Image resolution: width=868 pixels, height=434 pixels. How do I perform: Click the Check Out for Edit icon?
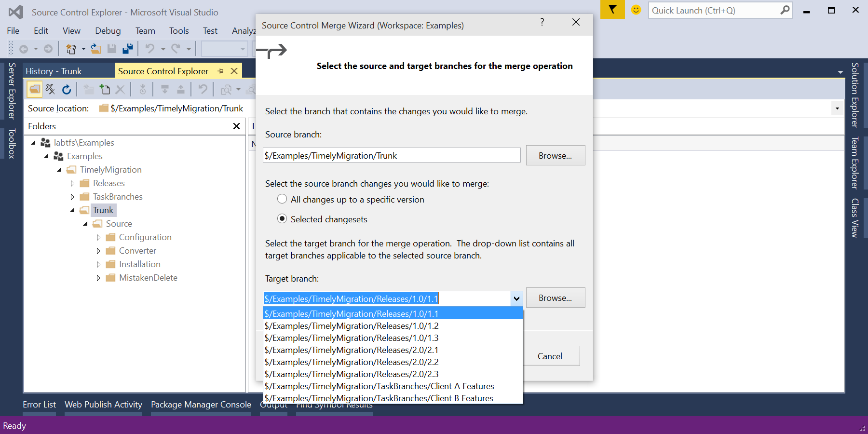point(165,89)
